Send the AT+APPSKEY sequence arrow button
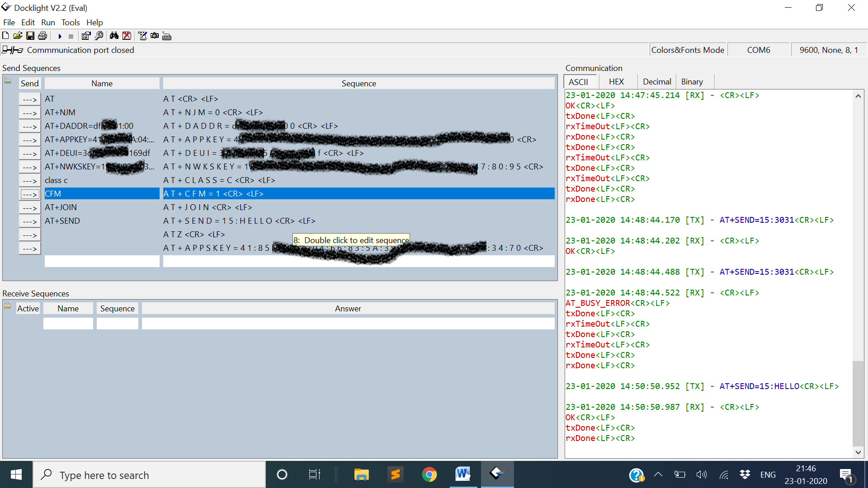868x488 pixels. click(30, 248)
